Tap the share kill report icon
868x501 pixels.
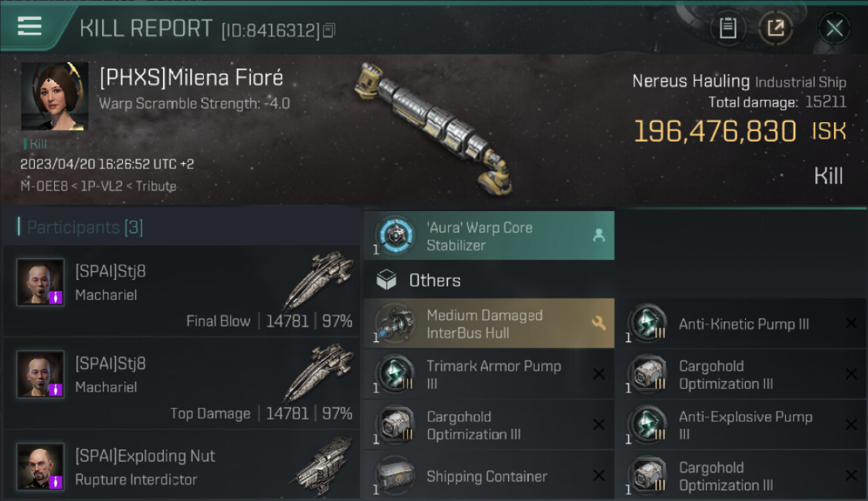pos(775,28)
